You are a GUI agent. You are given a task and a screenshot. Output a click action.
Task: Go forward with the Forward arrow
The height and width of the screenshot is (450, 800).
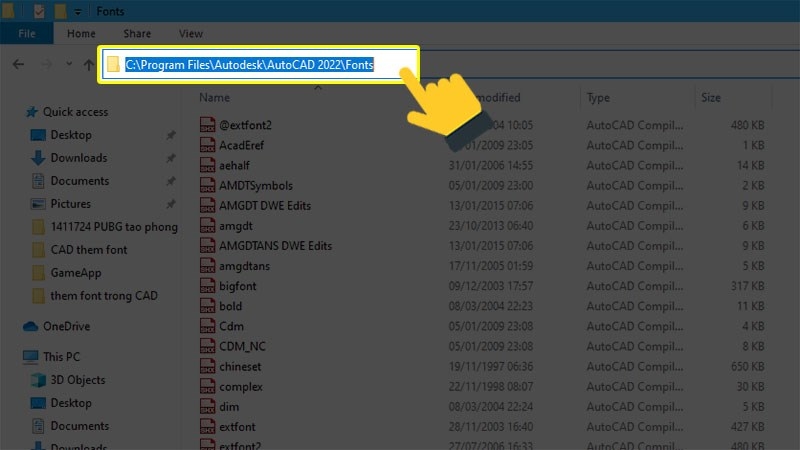pos(46,64)
